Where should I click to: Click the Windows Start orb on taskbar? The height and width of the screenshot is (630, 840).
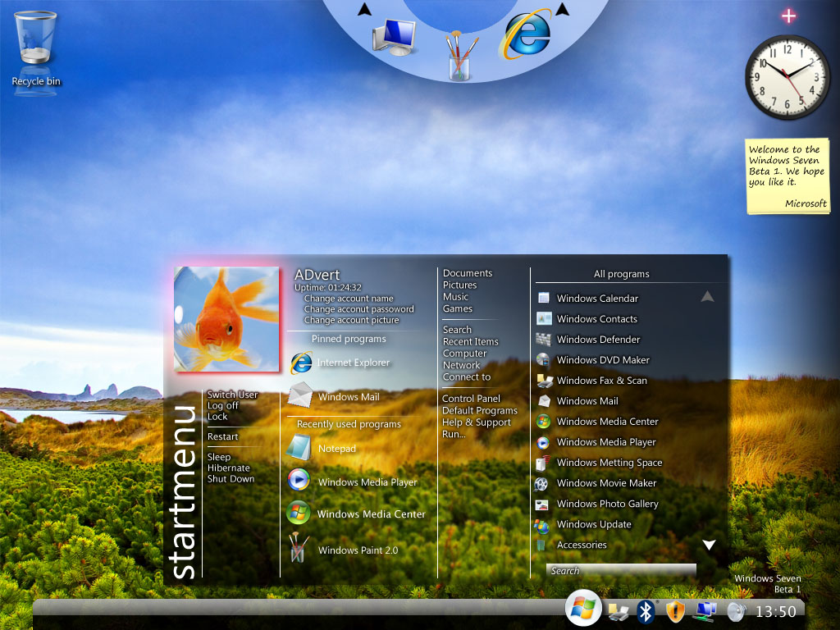[x=583, y=608]
